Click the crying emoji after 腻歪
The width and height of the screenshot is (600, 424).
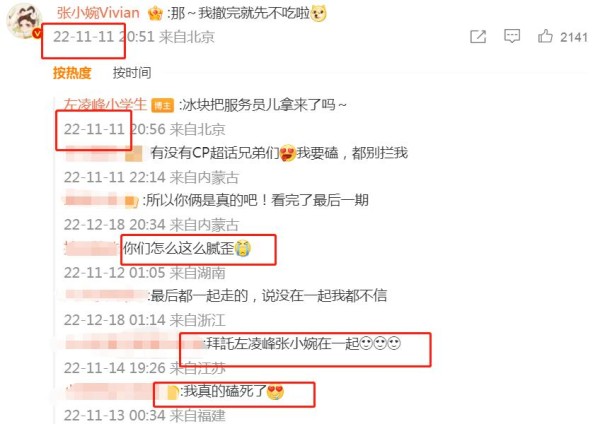[x=243, y=248]
